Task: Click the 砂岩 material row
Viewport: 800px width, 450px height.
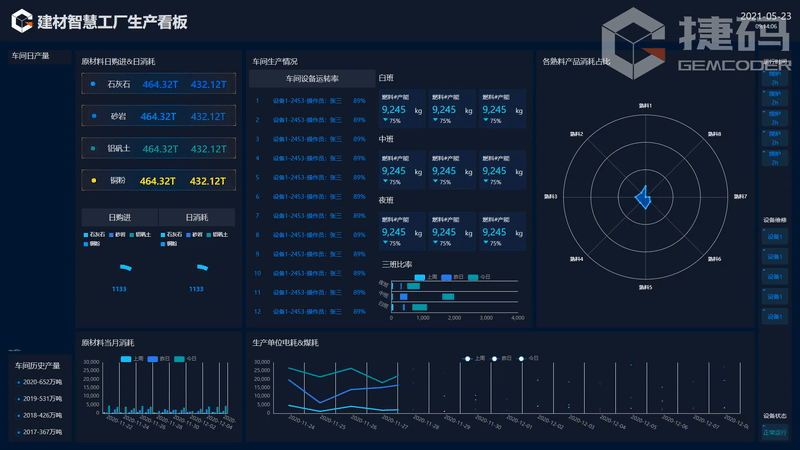Action: (158, 116)
